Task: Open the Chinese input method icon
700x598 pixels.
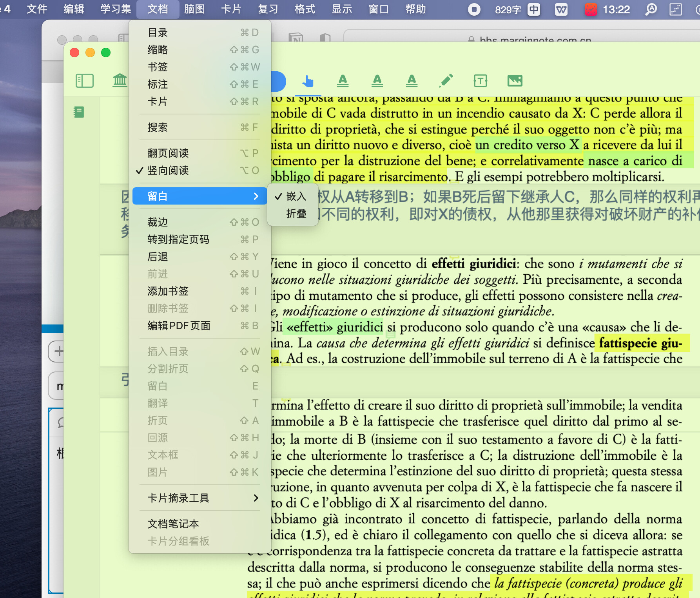Action: [x=534, y=9]
